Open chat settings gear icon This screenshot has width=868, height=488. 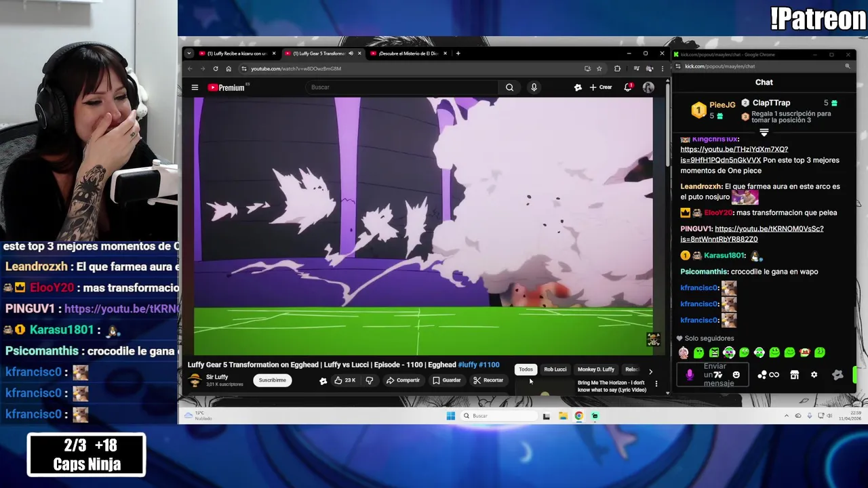(x=814, y=375)
